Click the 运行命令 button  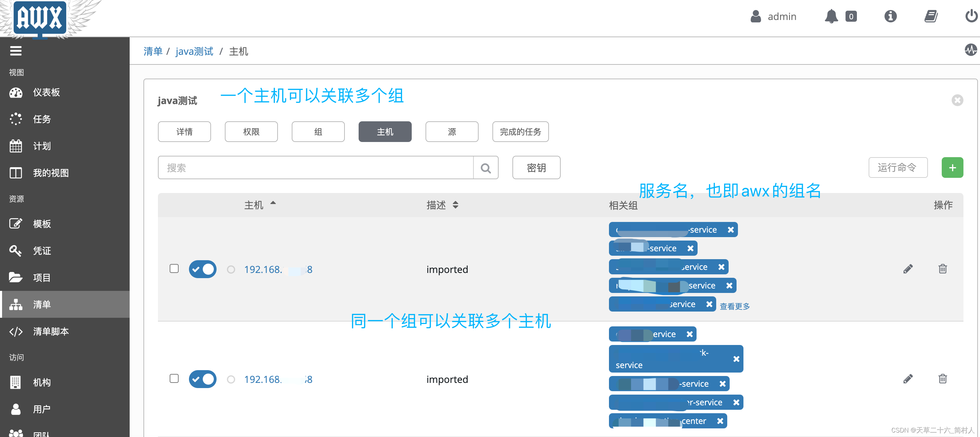(x=898, y=168)
